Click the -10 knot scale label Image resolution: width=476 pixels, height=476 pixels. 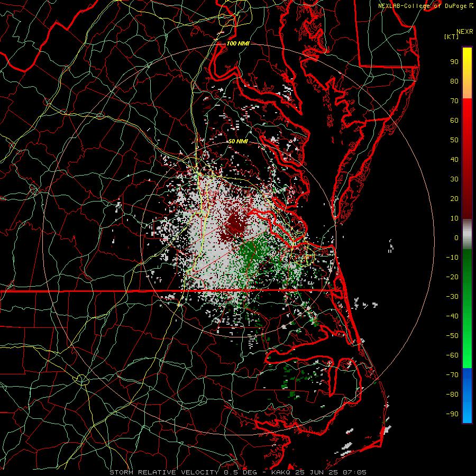452,258
